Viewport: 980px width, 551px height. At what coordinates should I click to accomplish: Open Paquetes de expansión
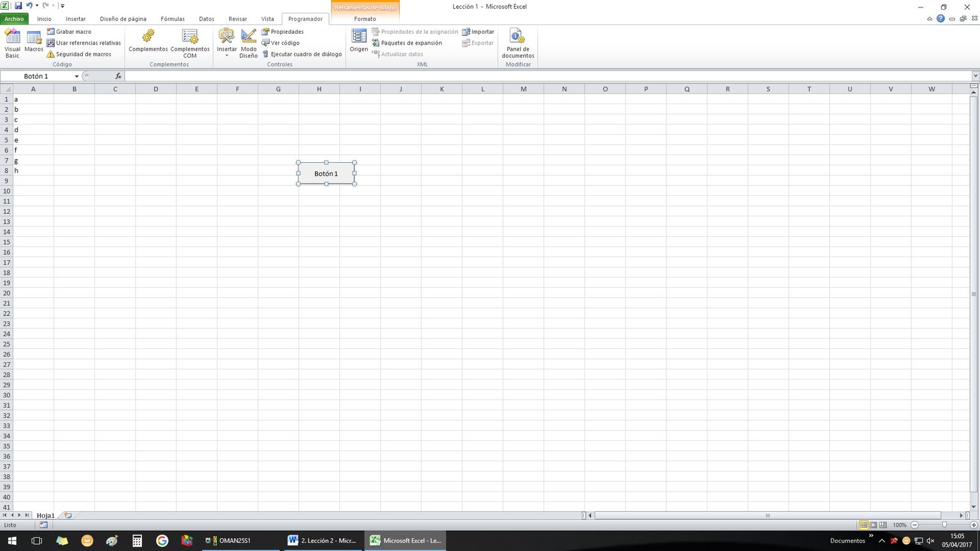[407, 43]
